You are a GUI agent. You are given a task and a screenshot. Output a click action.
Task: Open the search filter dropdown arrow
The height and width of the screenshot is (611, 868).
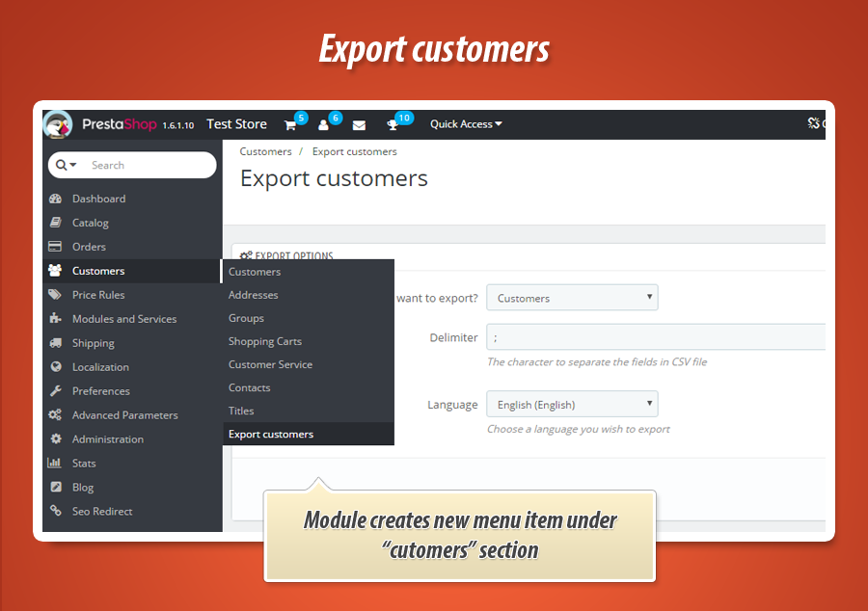67,165
